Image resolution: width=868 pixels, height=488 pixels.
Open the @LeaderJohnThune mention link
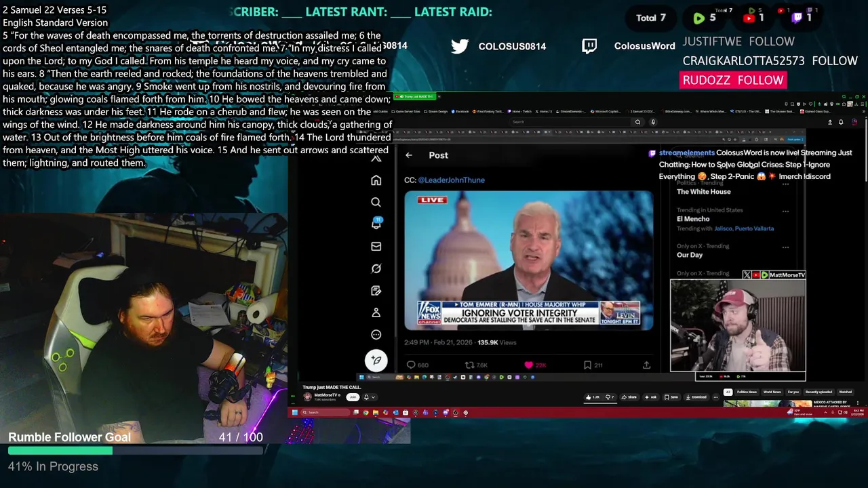(x=451, y=180)
